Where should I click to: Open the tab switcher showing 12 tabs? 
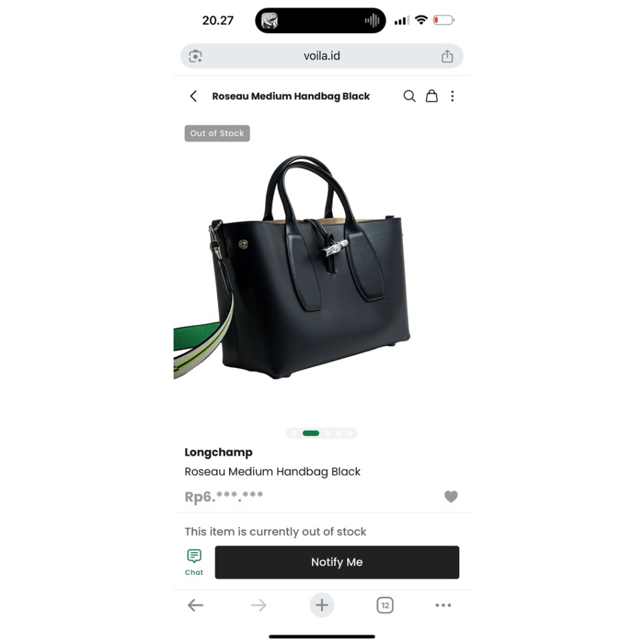click(x=385, y=605)
